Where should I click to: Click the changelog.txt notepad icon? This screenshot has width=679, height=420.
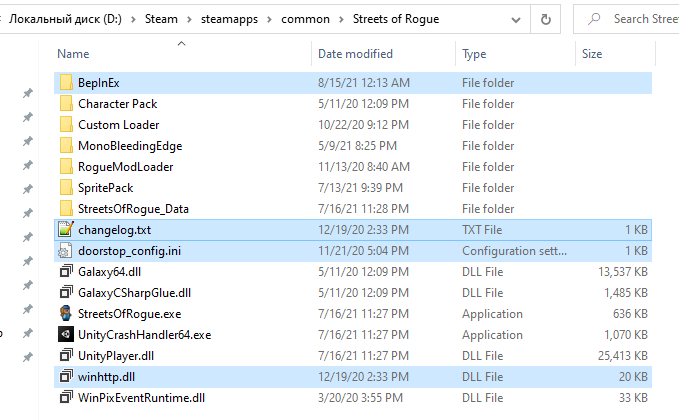66,229
